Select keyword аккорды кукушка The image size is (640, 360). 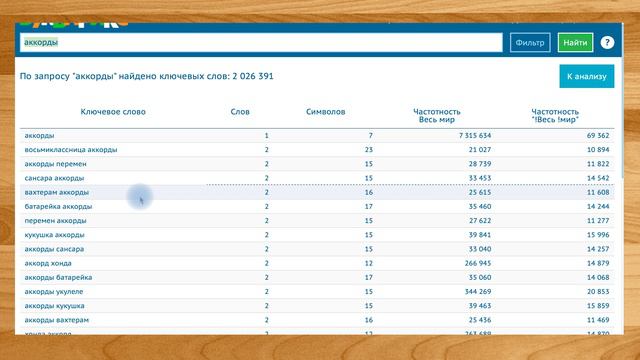(x=54, y=306)
